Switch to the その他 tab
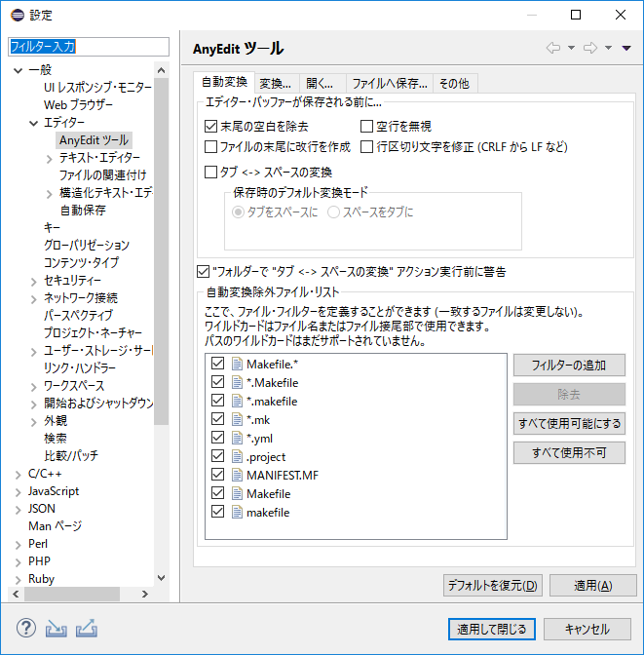 (454, 84)
